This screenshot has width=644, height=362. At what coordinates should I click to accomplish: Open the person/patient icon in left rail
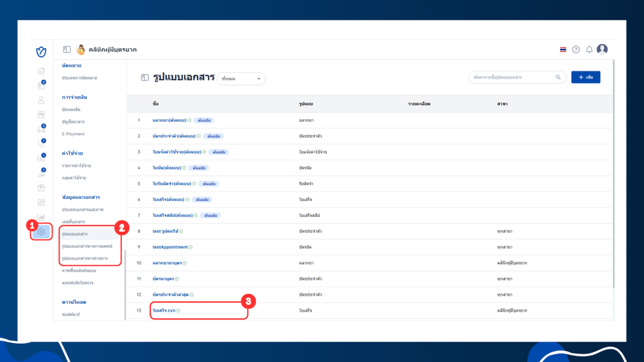41,100
